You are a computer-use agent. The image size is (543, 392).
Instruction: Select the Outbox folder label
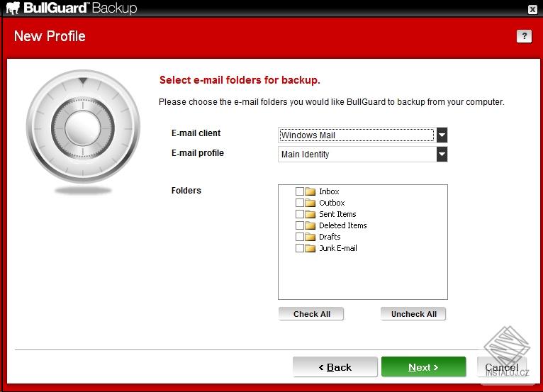click(332, 203)
